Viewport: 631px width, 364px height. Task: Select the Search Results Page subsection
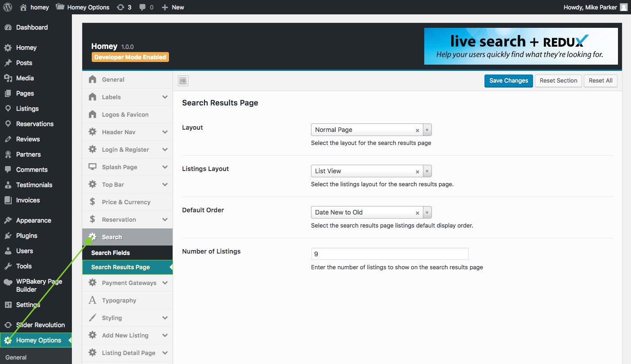point(127,267)
